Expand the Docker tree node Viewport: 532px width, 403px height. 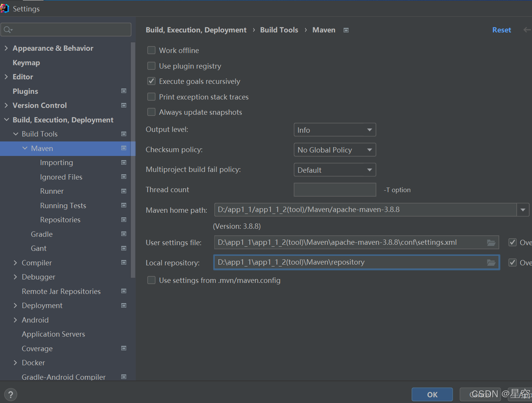(x=15, y=363)
